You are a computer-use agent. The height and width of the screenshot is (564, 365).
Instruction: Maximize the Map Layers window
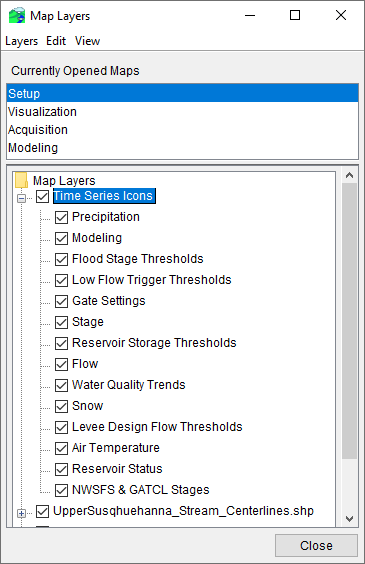pyautogui.click(x=295, y=15)
